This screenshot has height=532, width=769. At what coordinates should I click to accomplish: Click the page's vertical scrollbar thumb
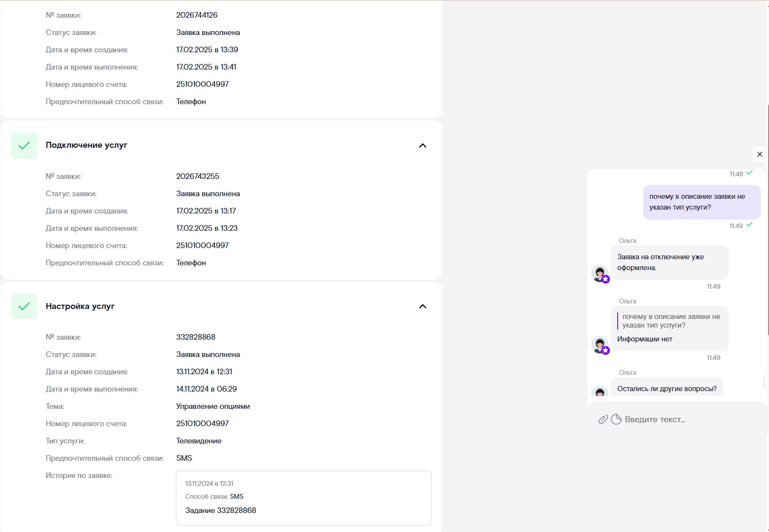768,218
